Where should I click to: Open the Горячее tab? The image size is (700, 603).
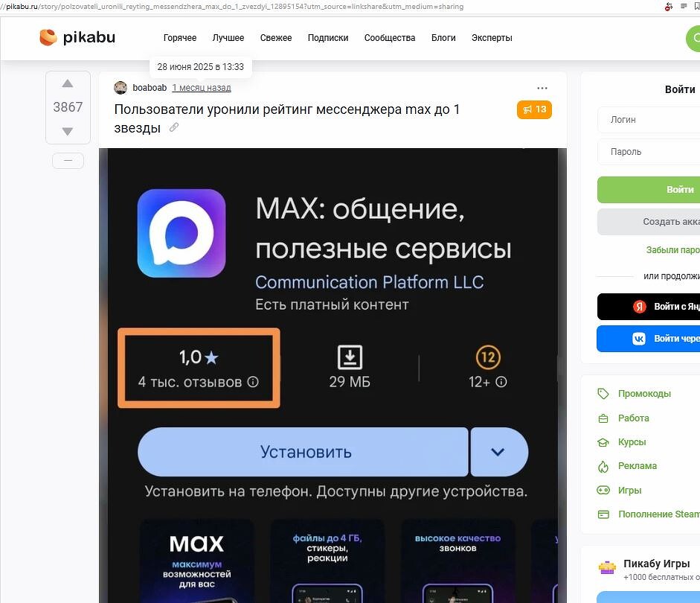point(179,38)
